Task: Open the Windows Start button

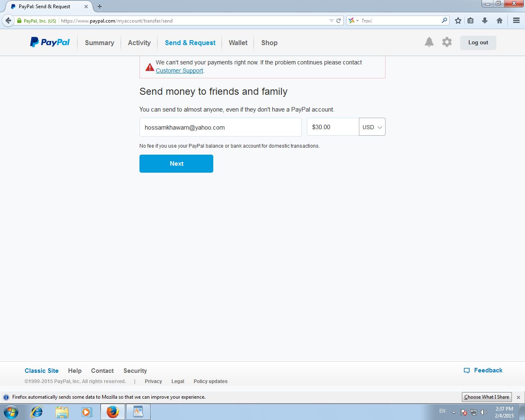Action: point(11,412)
